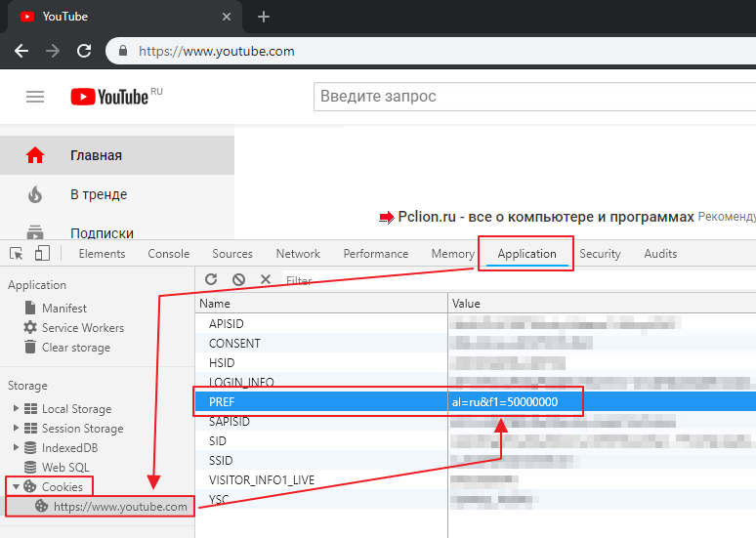The height and width of the screenshot is (538, 756).
Task: Delete selected cookie with X icon
Action: (x=266, y=279)
